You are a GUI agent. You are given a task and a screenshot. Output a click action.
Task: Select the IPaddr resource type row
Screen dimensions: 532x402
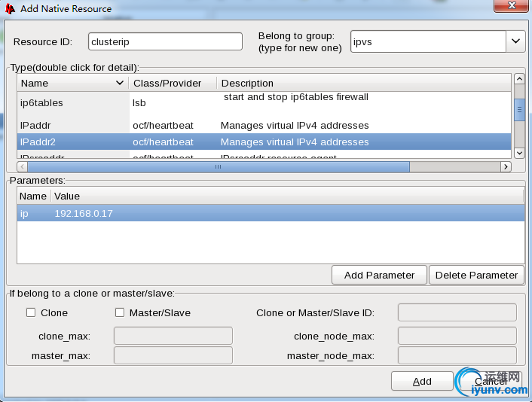point(264,126)
